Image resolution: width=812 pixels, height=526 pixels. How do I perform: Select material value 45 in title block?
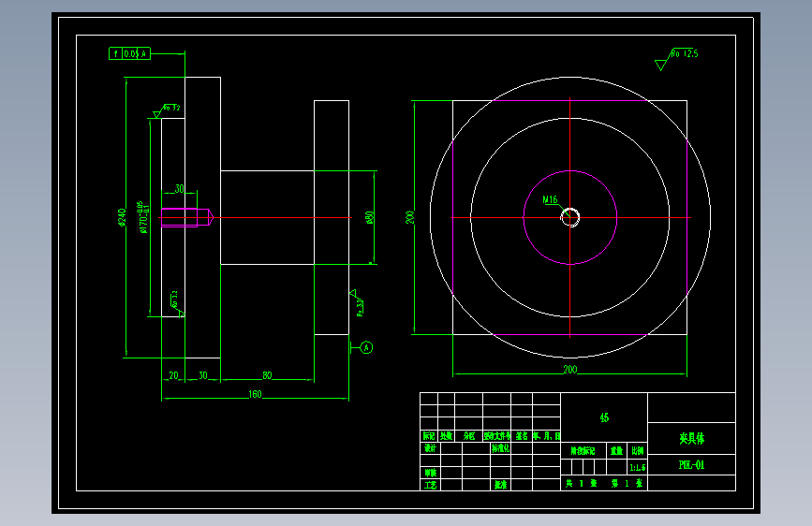pyautogui.click(x=604, y=417)
